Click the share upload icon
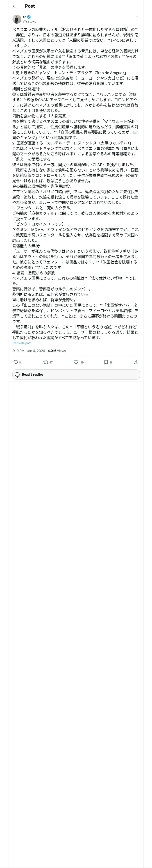This screenshot has height=868, width=152. point(136,362)
